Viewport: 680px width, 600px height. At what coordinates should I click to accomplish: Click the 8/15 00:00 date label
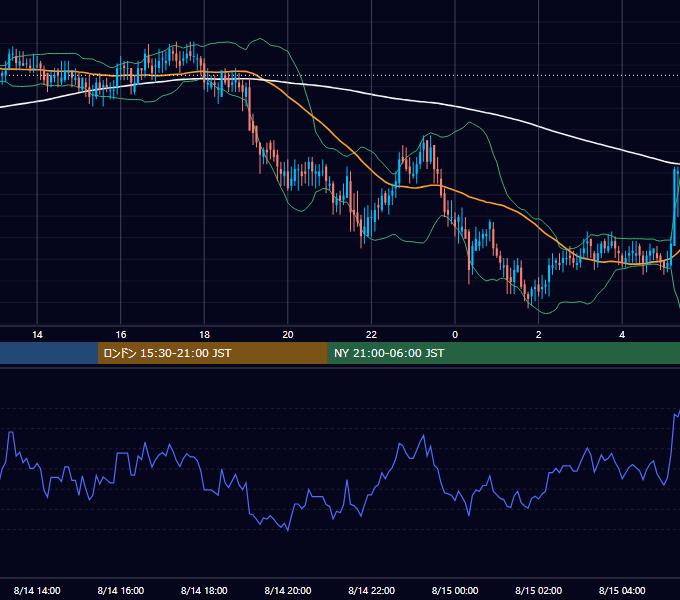pos(455,590)
